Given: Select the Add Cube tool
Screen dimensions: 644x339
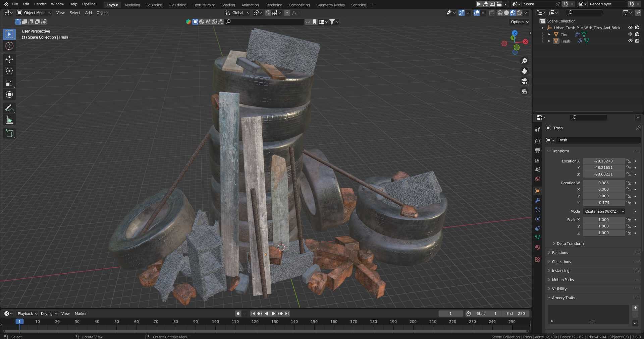Looking at the screenshot, I should tap(9, 133).
